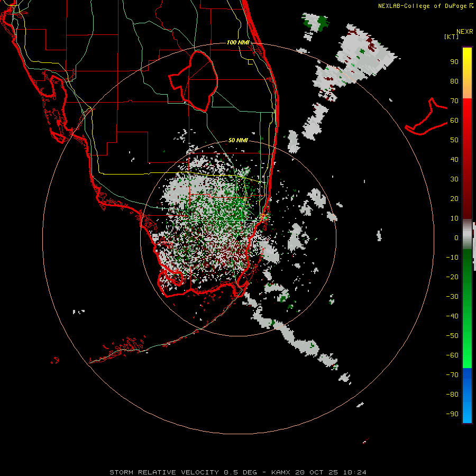Click the 50 NMI range ring label
476x476 pixels.
pos(238,140)
